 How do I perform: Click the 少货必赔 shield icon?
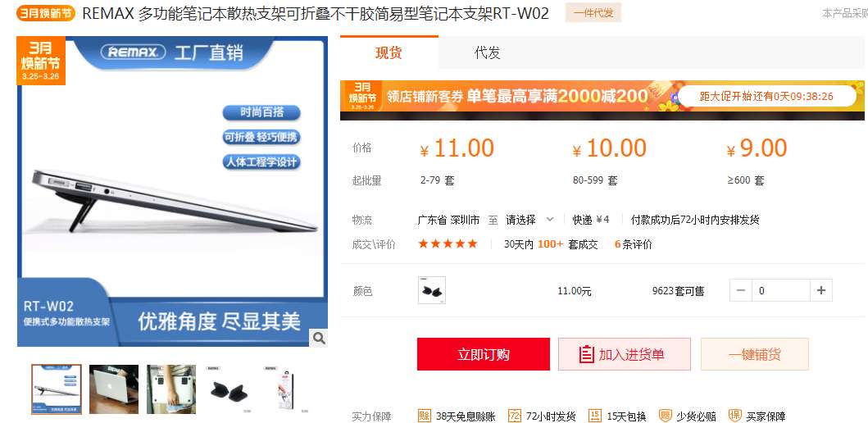pyautogui.click(x=666, y=416)
